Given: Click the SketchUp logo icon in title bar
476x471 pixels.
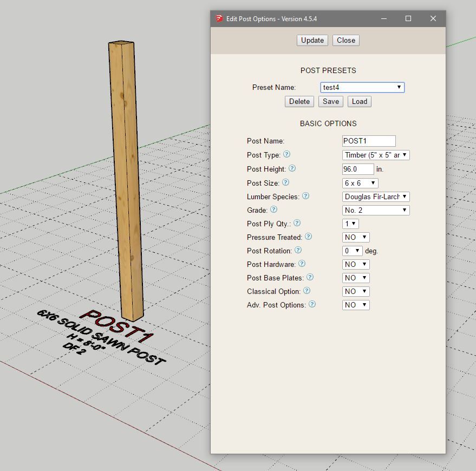Looking at the screenshot, I should click(x=219, y=18).
